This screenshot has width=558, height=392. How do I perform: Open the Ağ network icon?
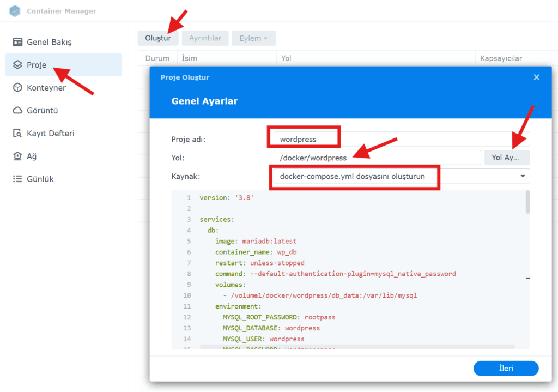tap(17, 156)
